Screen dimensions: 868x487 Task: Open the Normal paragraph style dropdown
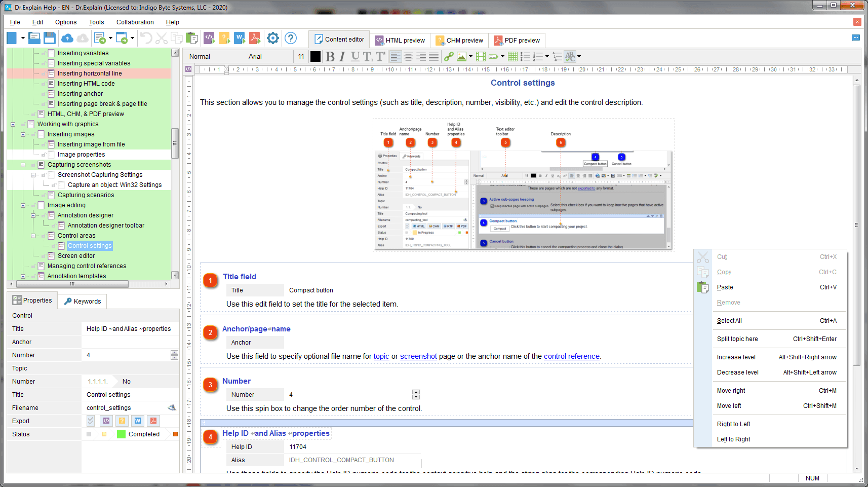click(200, 57)
